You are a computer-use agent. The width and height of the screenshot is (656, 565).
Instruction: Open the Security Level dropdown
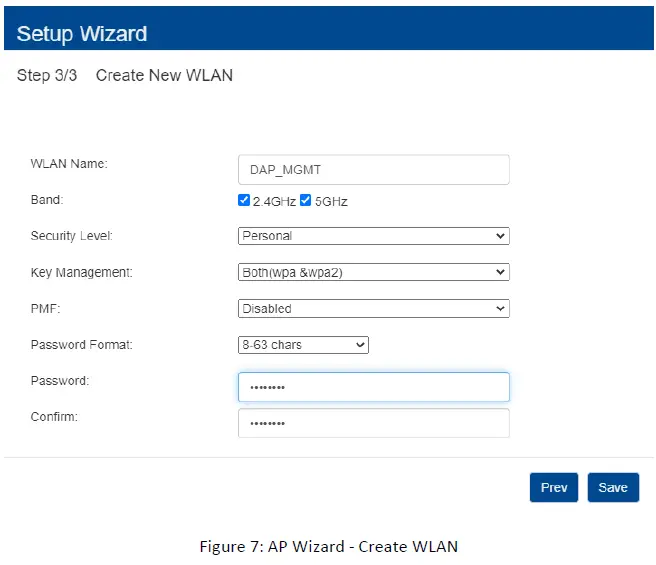pos(373,236)
